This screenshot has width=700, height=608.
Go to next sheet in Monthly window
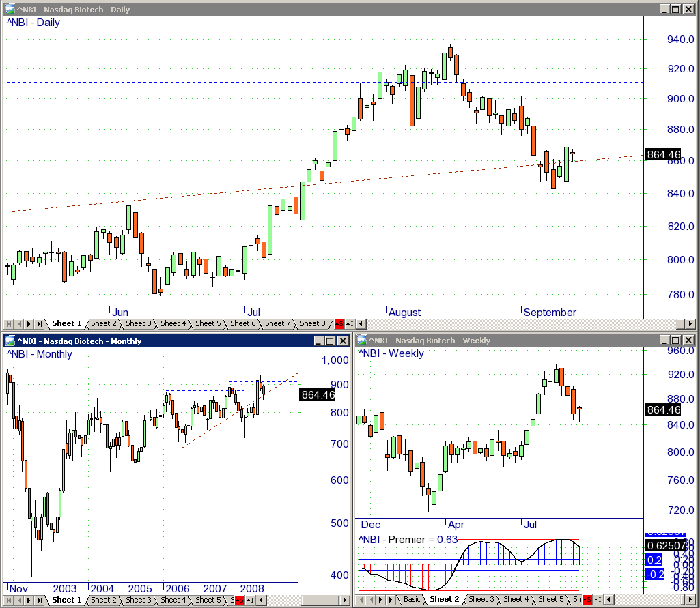click(x=29, y=600)
